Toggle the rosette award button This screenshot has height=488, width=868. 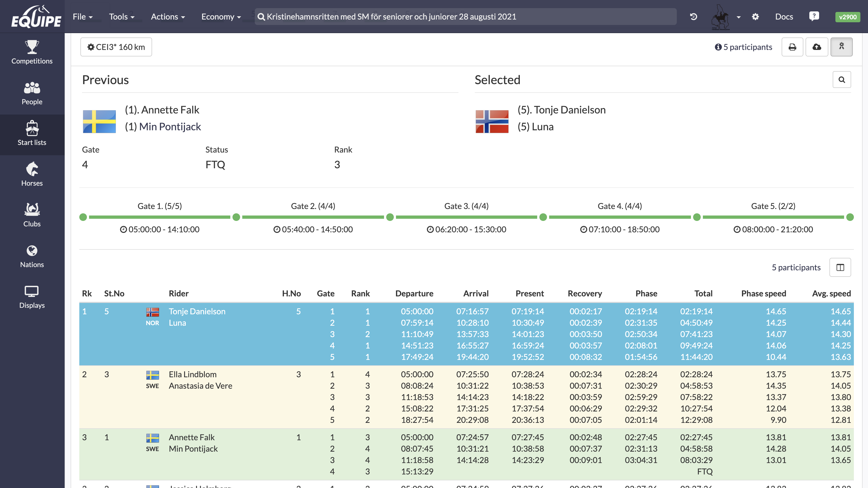(841, 47)
